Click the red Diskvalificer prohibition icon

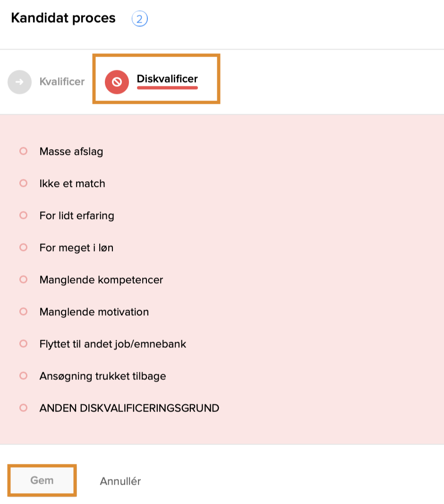[117, 82]
